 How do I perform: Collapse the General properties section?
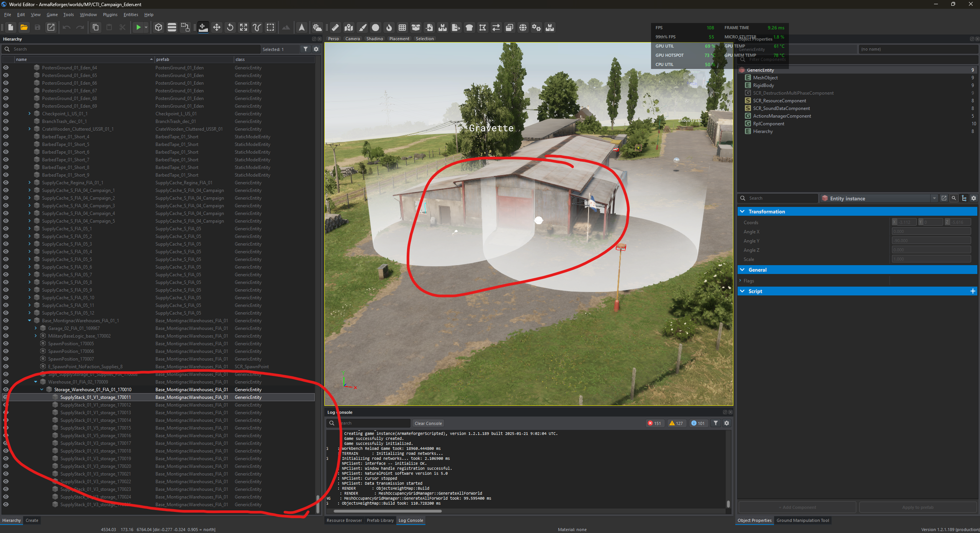click(742, 270)
